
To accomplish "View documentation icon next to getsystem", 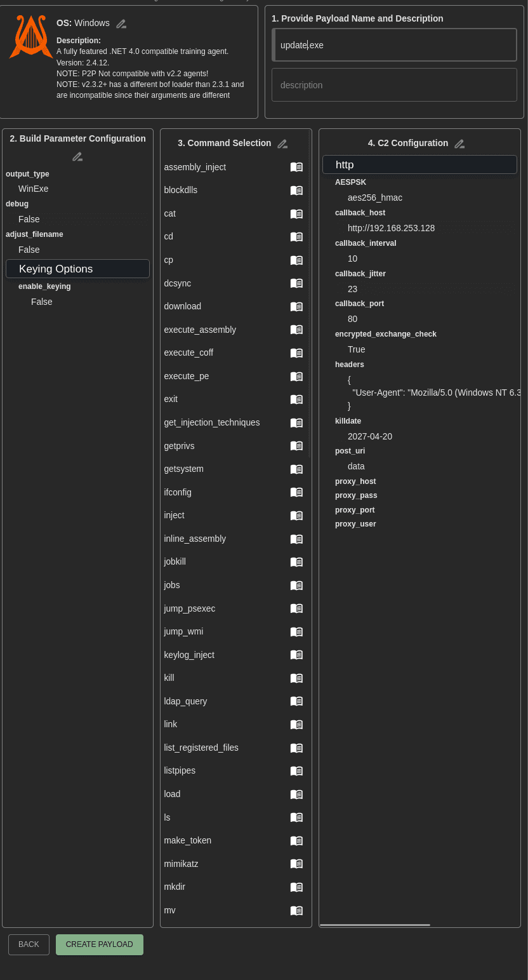I will (x=296, y=469).
